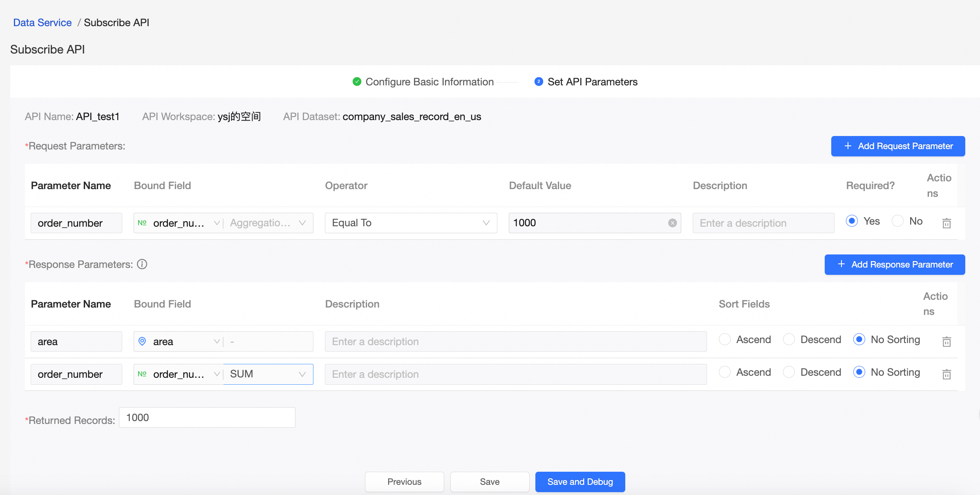The width and height of the screenshot is (980, 495).
Task: Click the plus icon on Add Response Parameter
Action: click(x=841, y=265)
